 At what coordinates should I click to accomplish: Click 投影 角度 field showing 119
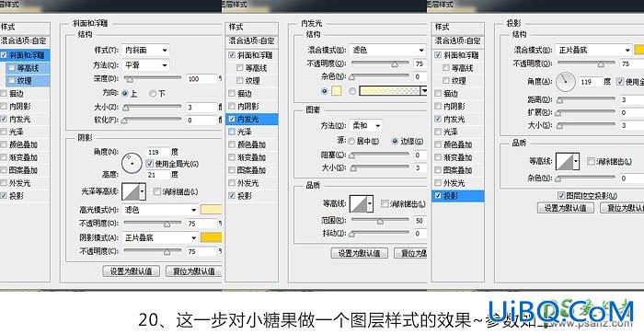click(x=590, y=81)
